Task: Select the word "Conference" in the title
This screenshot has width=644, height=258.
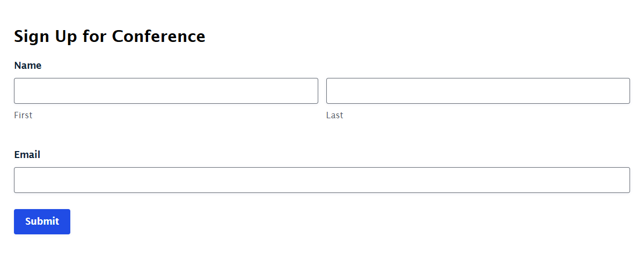Action: (159, 37)
